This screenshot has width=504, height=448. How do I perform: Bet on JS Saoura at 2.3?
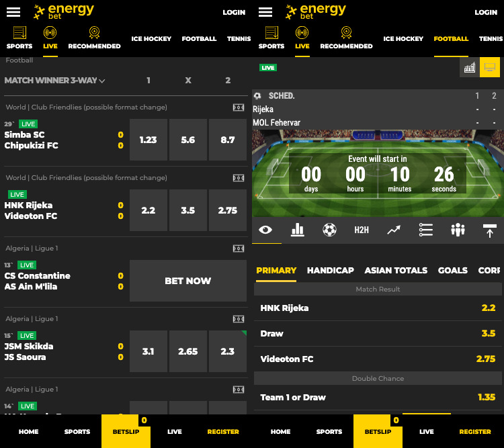[228, 351]
